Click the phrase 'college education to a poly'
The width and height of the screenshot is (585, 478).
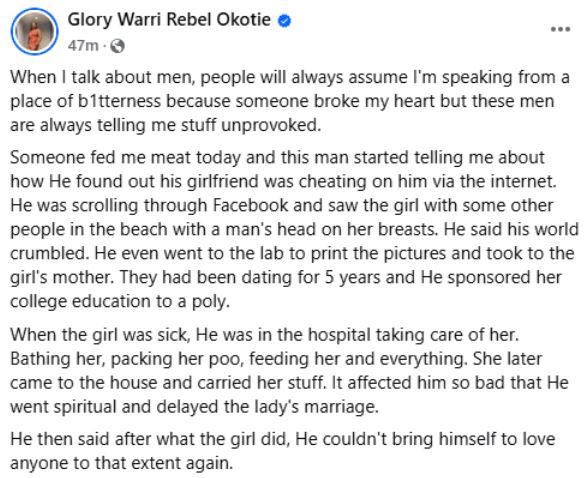[119, 302]
